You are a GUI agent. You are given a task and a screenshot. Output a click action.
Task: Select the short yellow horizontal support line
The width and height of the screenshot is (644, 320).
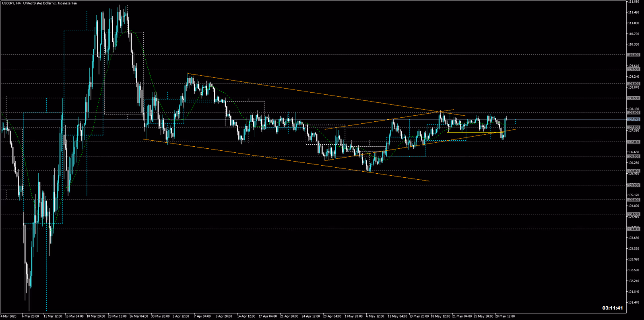tap(475, 132)
